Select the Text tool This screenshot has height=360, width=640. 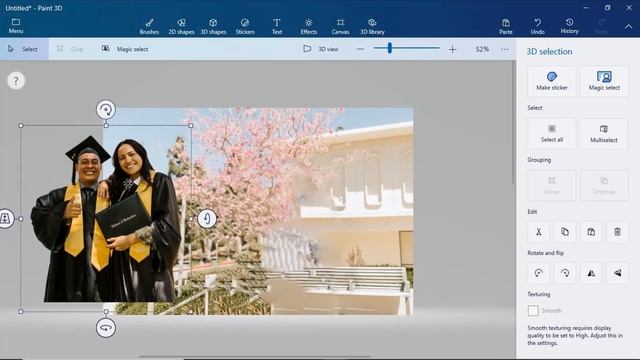pos(277,26)
